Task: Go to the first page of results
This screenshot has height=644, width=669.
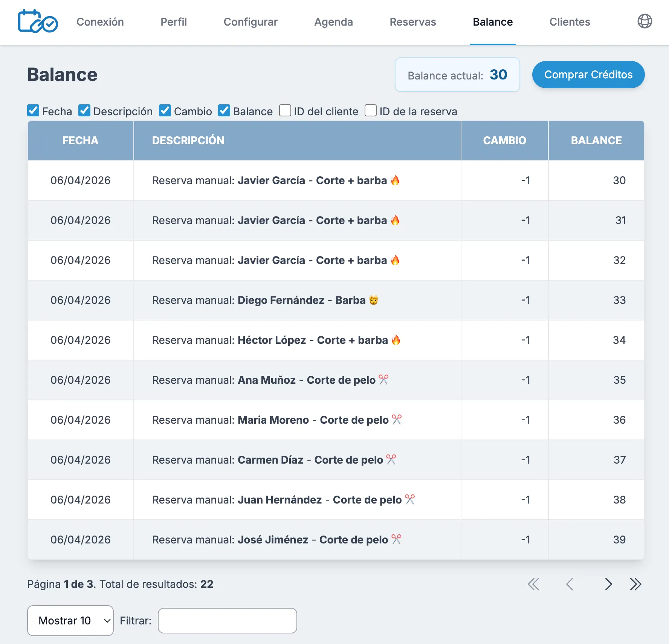Action: coord(533,584)
